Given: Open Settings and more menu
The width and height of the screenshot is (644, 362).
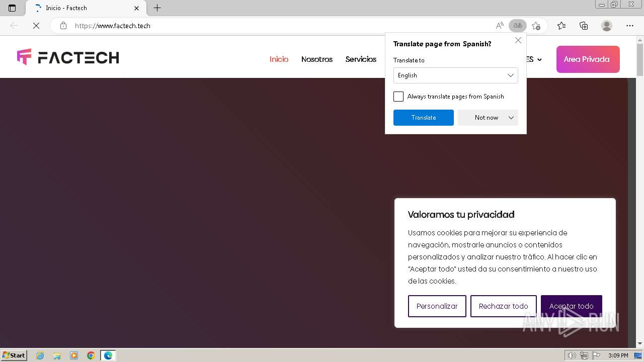Looking at the screenshot, I should point(630,26).
